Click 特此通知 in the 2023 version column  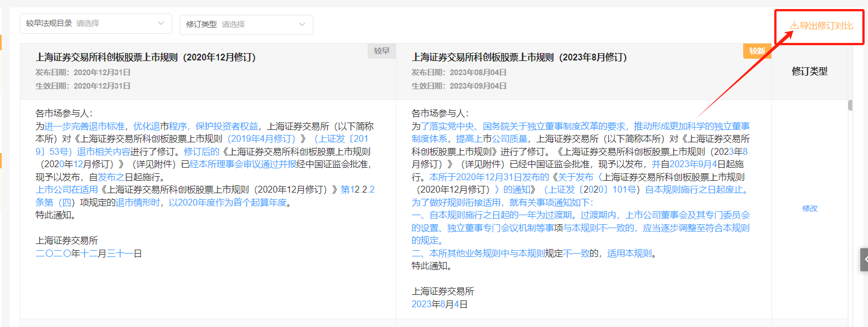[431, 266]
